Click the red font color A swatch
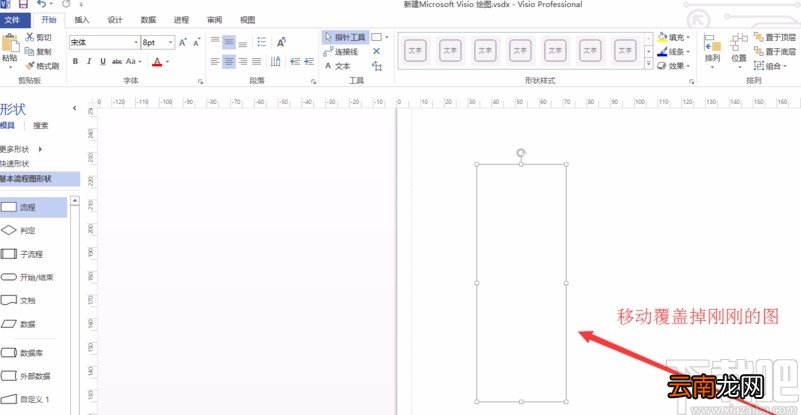The width and height of the screenshot is (801, 415). (157, 62)
